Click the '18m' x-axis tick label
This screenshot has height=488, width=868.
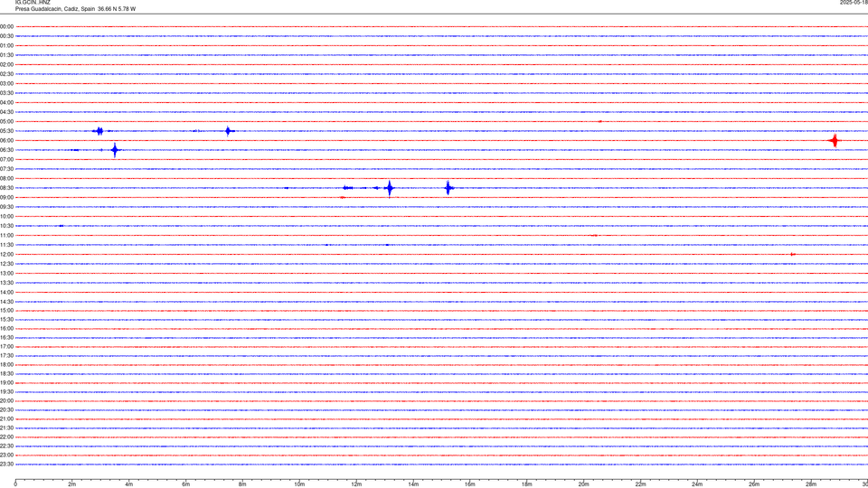click(x=527, y=484)
